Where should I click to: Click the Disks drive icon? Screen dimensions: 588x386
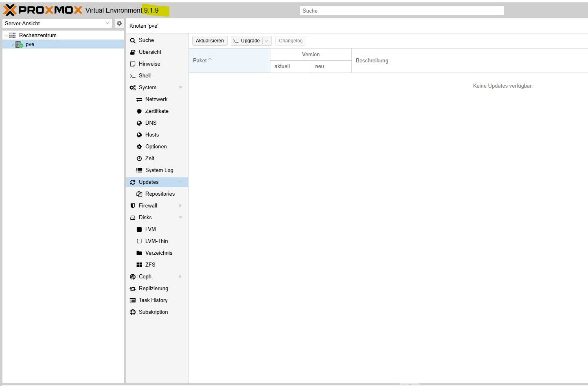(x=133, y=218)
